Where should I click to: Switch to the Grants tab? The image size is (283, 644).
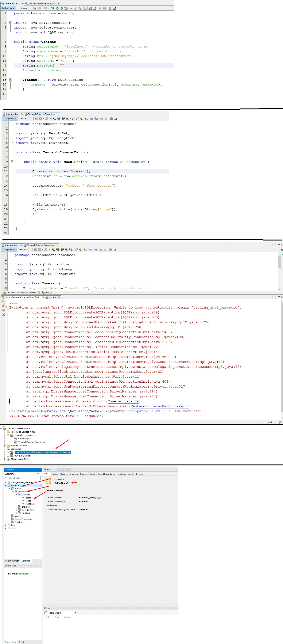point(131,474)
